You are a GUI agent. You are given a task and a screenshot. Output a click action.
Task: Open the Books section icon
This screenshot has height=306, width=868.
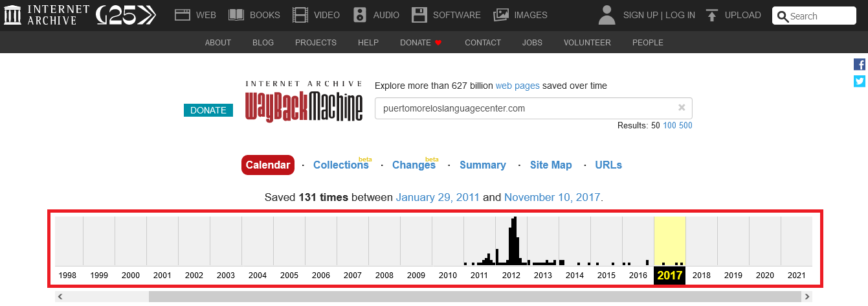(x=236, y=15)
